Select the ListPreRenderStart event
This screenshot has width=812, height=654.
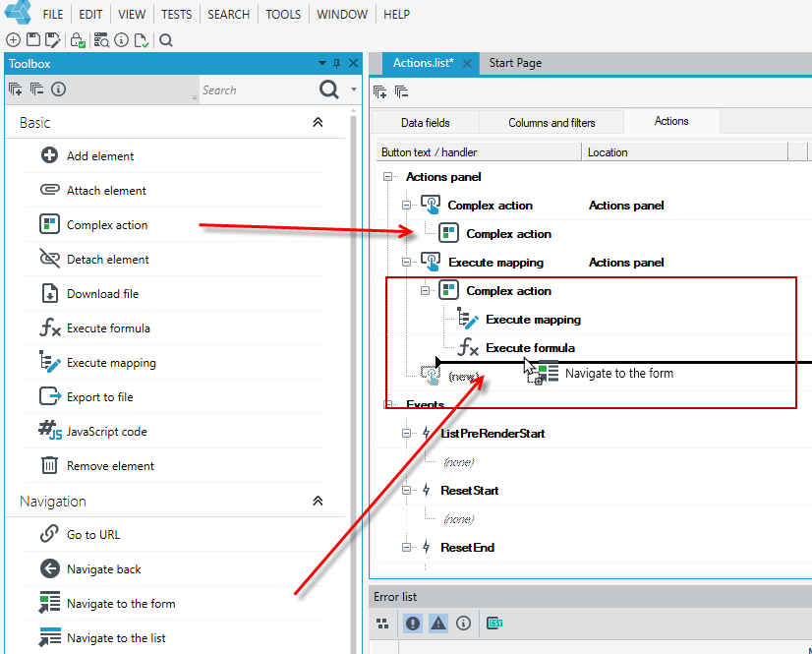(493, 434)
